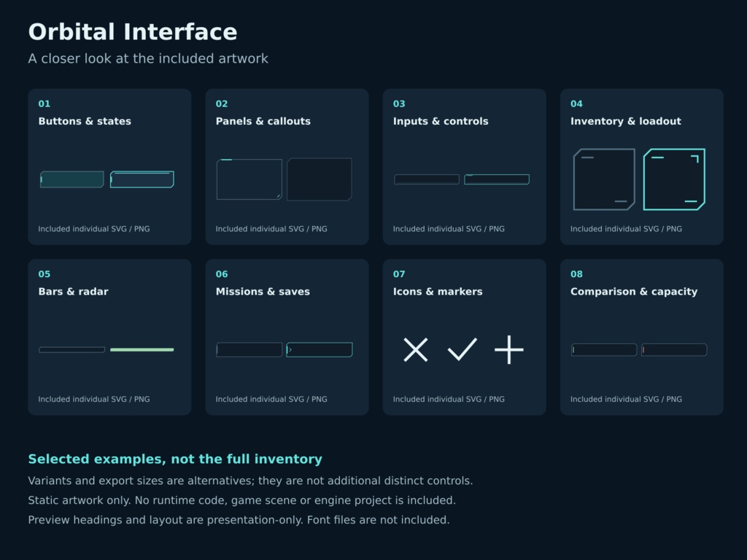Click the number 02 label
Screen dimensions: 747x560
(222, 104)
